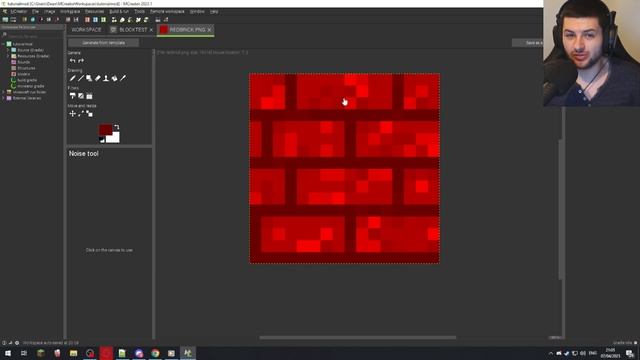Click the green toolbar grid icon
This screenshot has height=360, width=640.
(x=103, y=20)
